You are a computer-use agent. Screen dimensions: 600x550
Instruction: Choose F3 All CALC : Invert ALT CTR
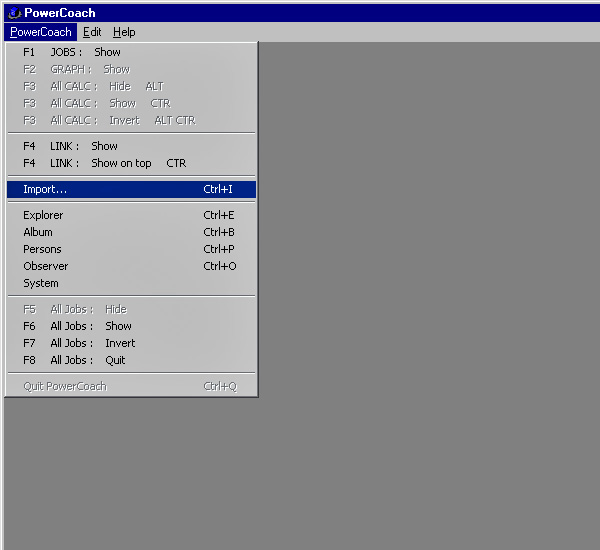click(131, 120)
